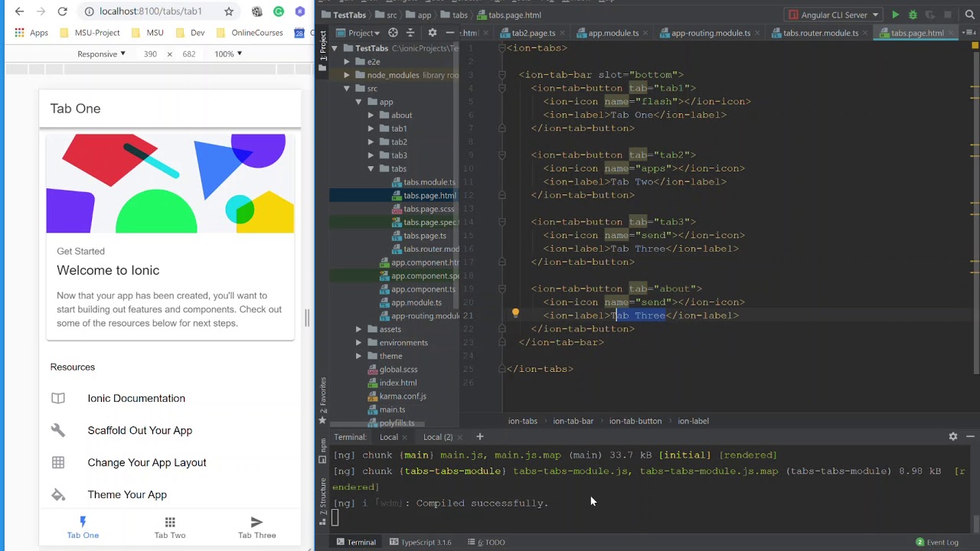The width and height of the screenshot is (980, 551).
Task: Open the Event Log from the status bar
Action: 936,542
